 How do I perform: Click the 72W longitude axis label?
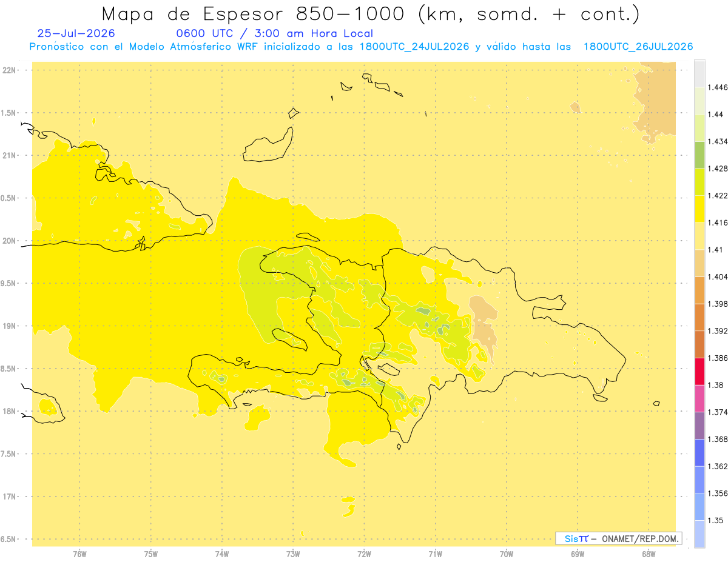pyautogui.click(x=364, y=554)
